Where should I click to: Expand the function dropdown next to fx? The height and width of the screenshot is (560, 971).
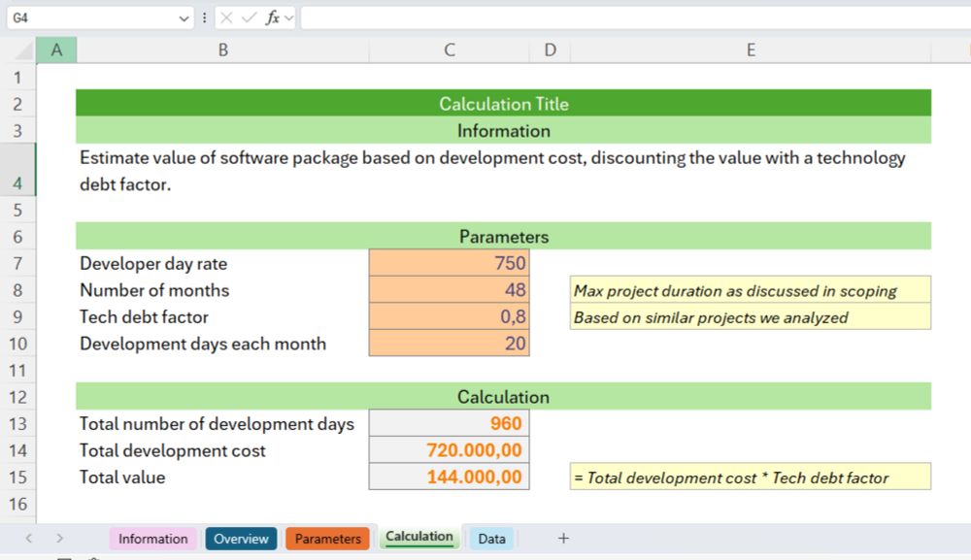(x=288, y=17)
